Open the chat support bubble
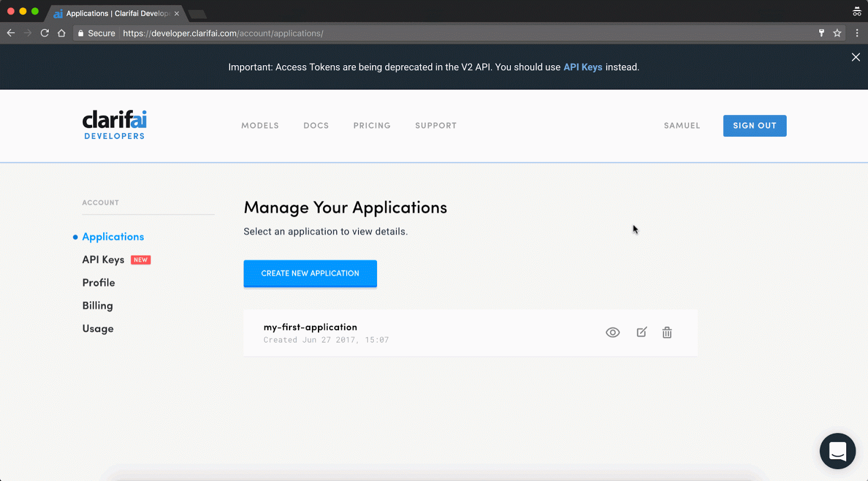Viewport: 868px width, 481px height. point(837,451)
